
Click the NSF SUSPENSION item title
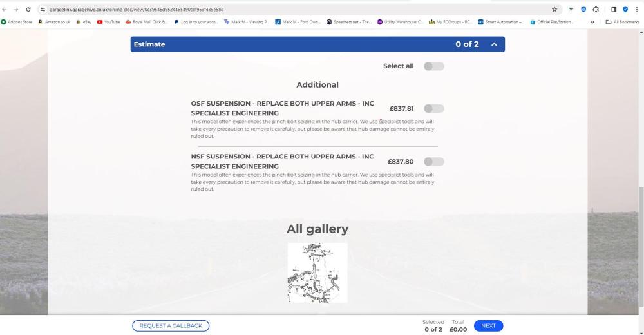[x=283, y=162]
